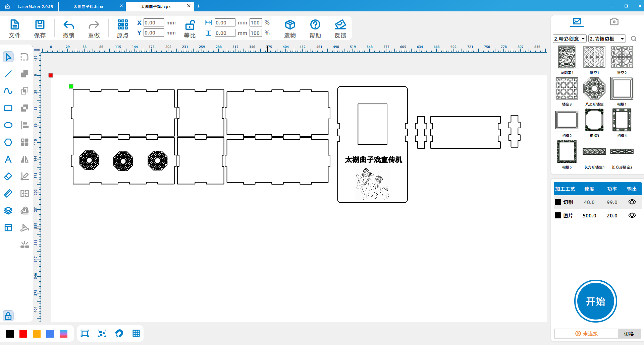This screenshot has height=345, width=644.
Task: Toggle output visibility for 图片 layer
Action: coord(632,215)
